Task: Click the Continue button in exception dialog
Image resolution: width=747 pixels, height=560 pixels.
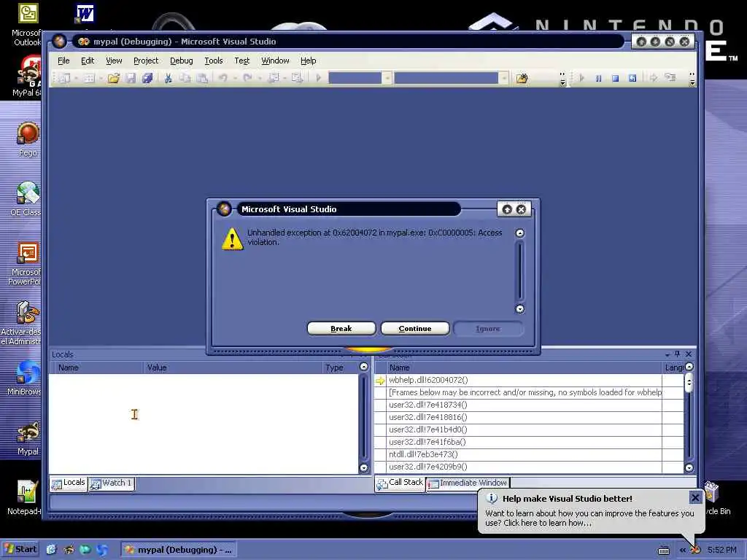Action: tap(415, 329)
